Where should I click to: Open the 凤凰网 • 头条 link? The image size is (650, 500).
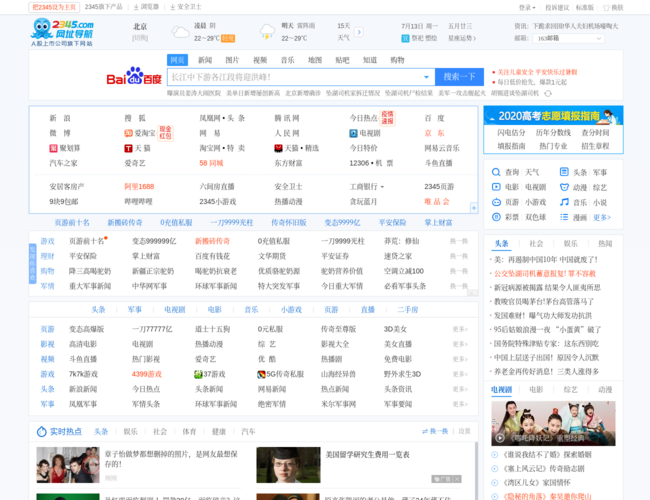222,118
